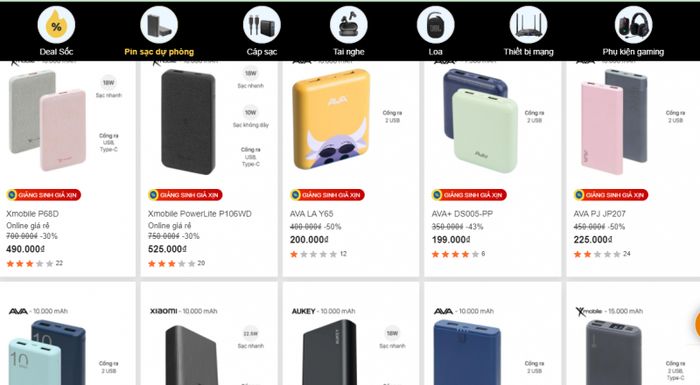Viewport: 700px width, 385px height.
Task: Click the 490.000đ price of Xmobile P68D
Action: click(x=25, y=249)
